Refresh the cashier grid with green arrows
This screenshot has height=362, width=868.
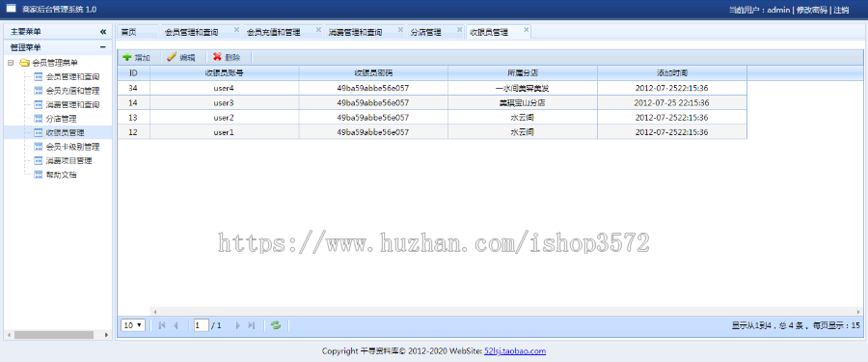(276, 325)
